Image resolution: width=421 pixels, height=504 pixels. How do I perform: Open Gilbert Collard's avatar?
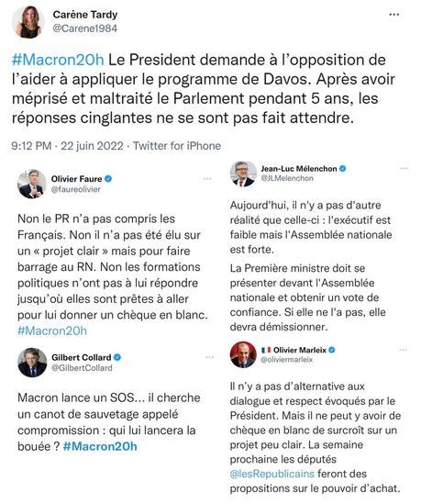coord(32,363)
